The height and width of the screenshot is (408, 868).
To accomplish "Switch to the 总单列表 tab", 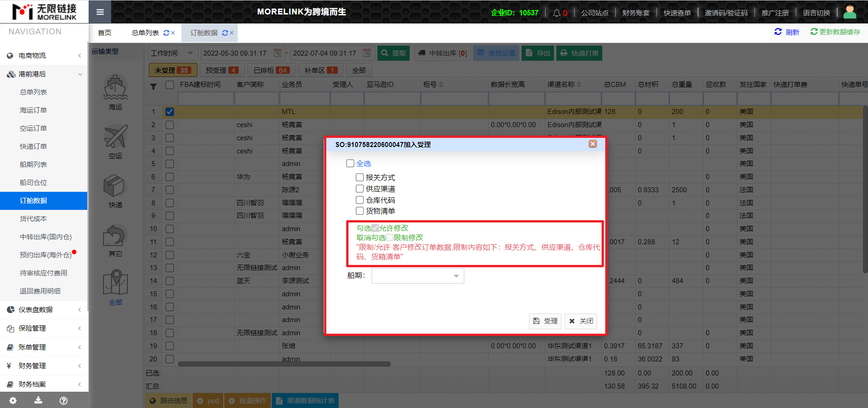I will click(145, 33).
